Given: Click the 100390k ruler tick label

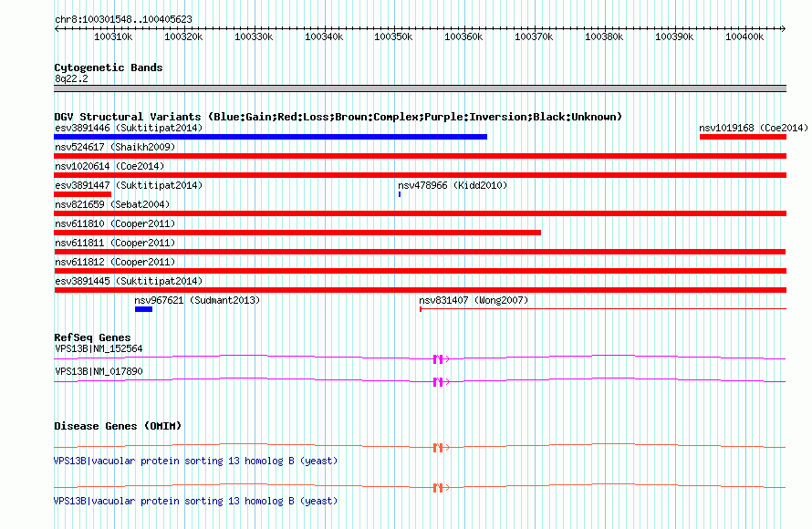Looking at the screenshot, I should (x=674, y=36).
